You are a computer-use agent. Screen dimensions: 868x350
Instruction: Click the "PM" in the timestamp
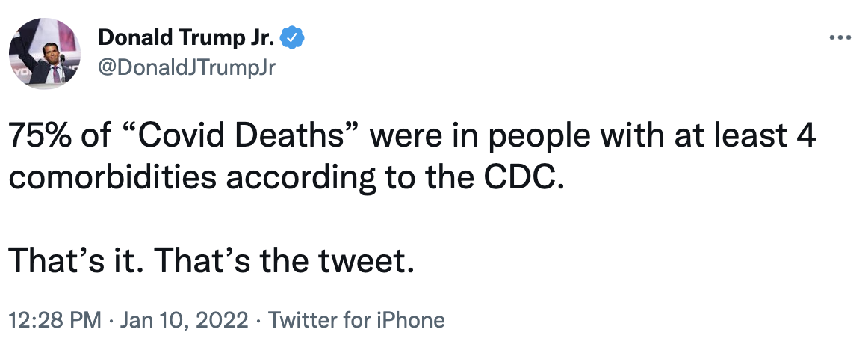85,321
